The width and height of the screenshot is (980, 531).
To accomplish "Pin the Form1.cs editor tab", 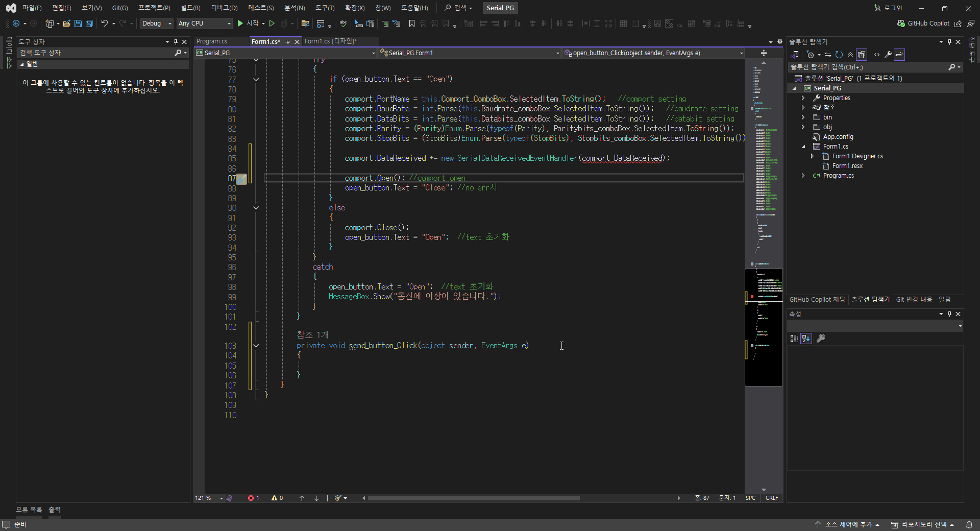I will pos(288,42).
